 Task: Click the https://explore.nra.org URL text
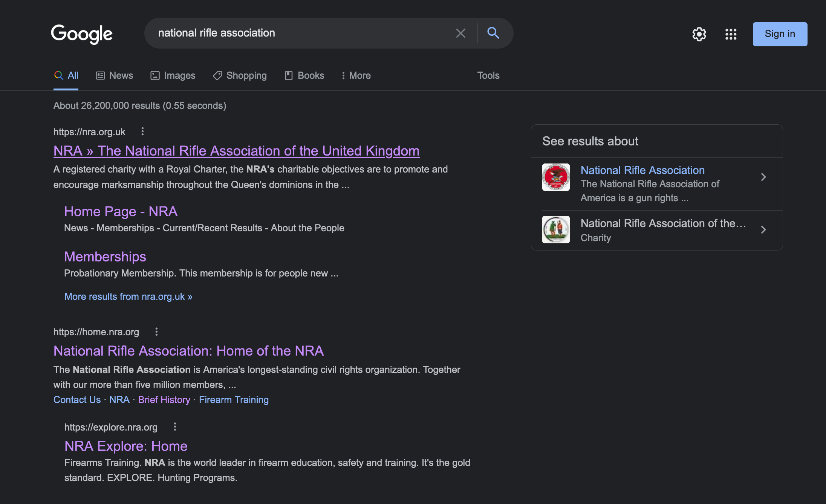[111, 427]
